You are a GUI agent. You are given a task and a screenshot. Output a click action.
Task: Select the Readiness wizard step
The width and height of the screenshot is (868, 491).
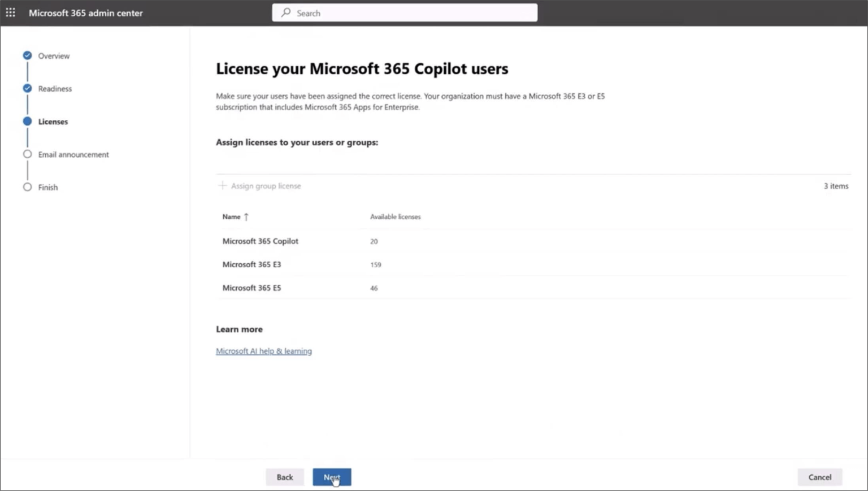click(x=55, y=89)
